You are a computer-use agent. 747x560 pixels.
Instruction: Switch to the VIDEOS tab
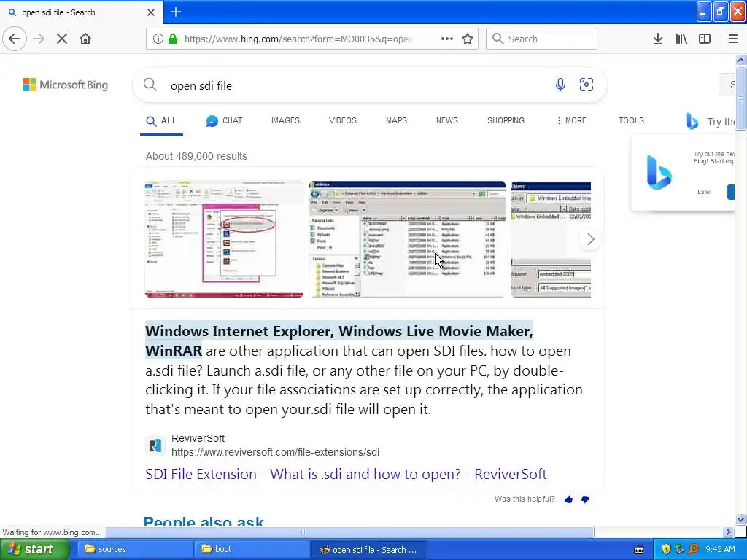click(343, 120)
